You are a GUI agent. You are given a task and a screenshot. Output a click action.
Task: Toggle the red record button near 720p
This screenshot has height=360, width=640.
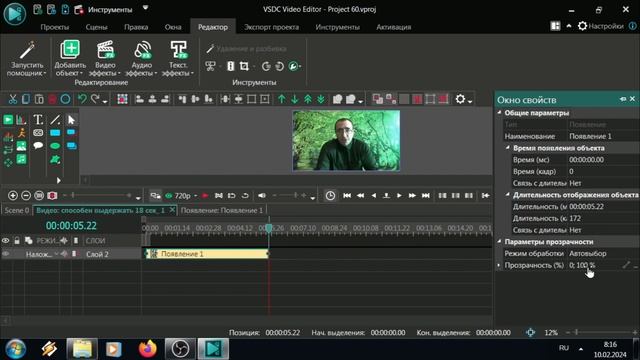tap(205, 196)
